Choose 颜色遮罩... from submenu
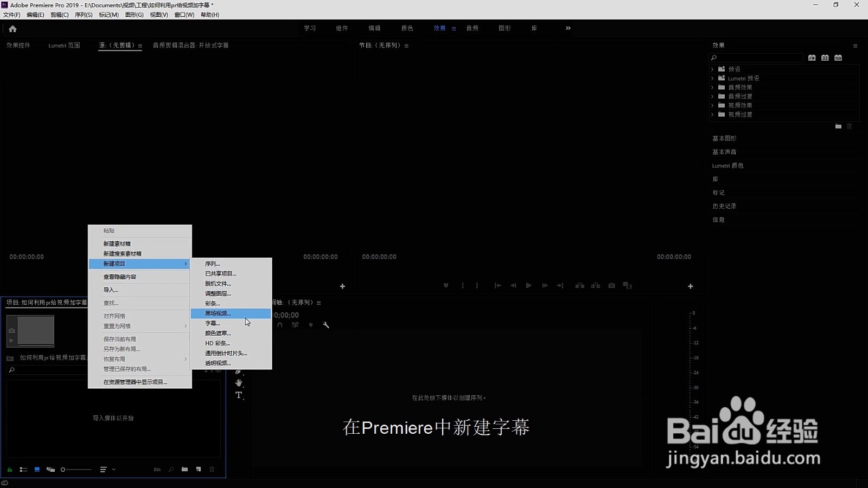This screenshot has width=868, height=488. tap(231, 333)
